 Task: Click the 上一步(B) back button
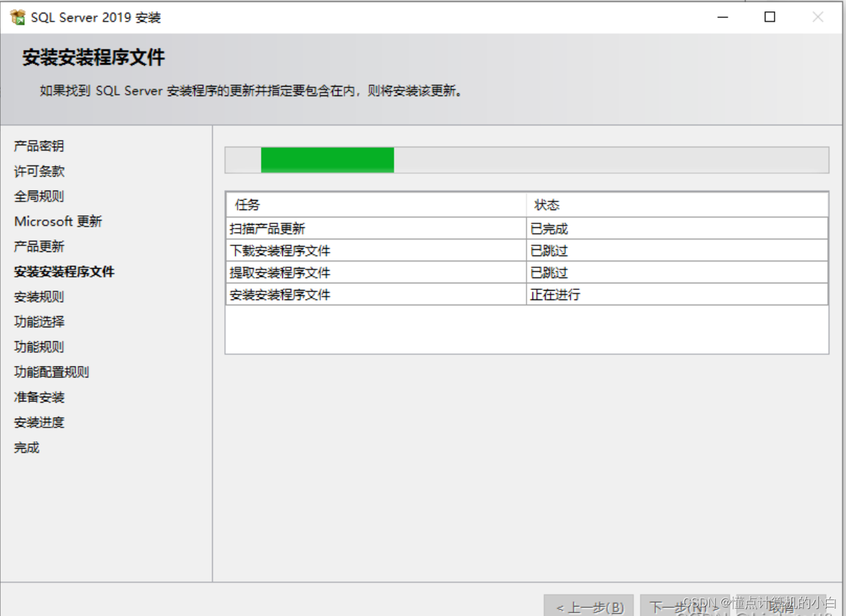(588, 607)
